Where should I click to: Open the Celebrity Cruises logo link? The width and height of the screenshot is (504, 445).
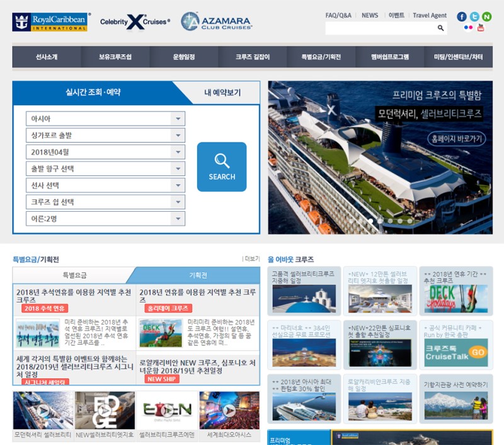(135, 22)
